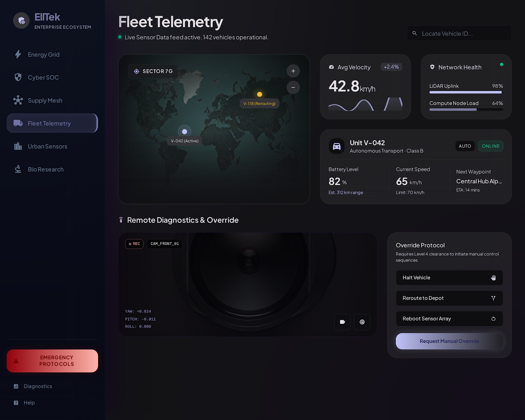The image size is (525, 420).
Task: Click the video camera icon under the feed
Action: (342, 322)
